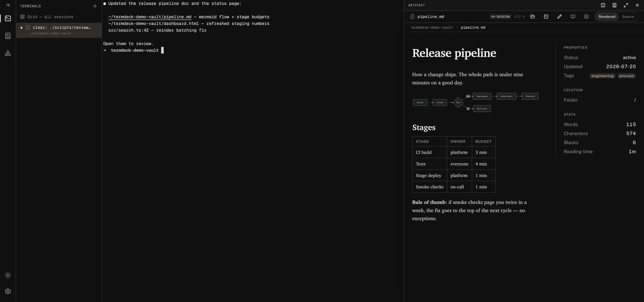Click the Reading time value 1m
Viewport: 644px width, 302px height.
coord(632,152)
